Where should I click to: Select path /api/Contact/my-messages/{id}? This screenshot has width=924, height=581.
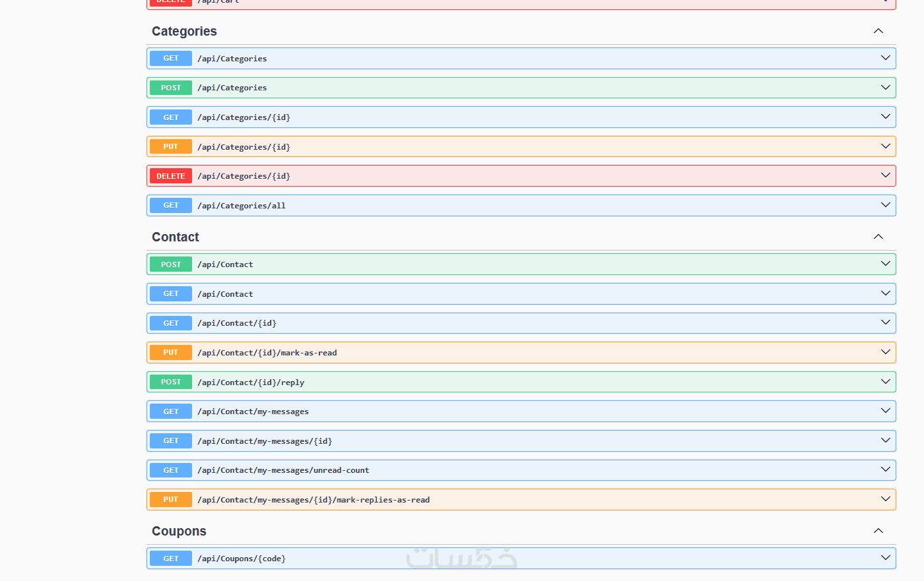[x=265, y=441]
